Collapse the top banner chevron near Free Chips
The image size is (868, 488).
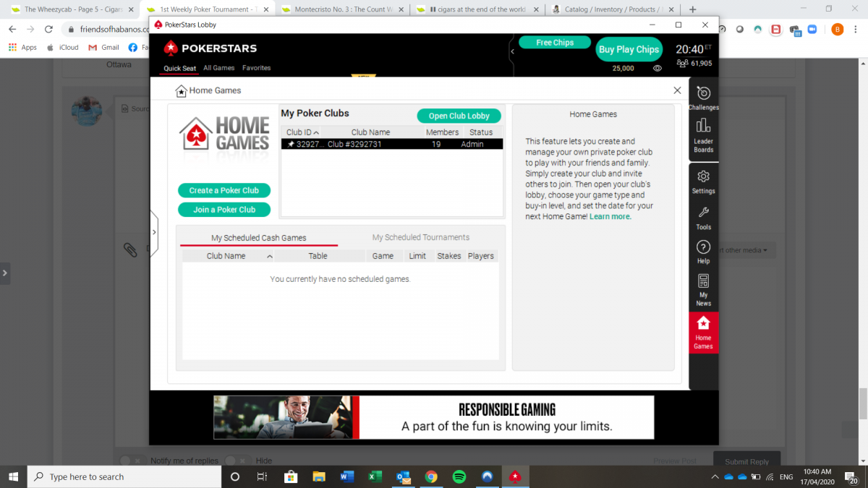click(512, 51)
